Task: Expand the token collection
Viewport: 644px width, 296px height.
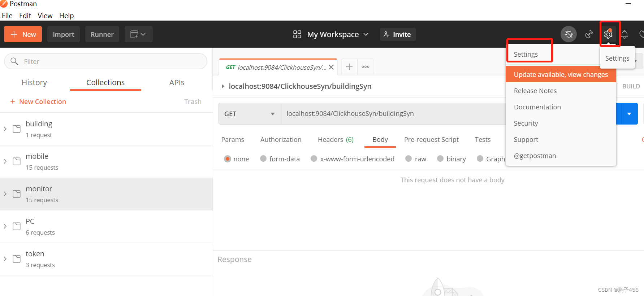Action: (5, 259)
